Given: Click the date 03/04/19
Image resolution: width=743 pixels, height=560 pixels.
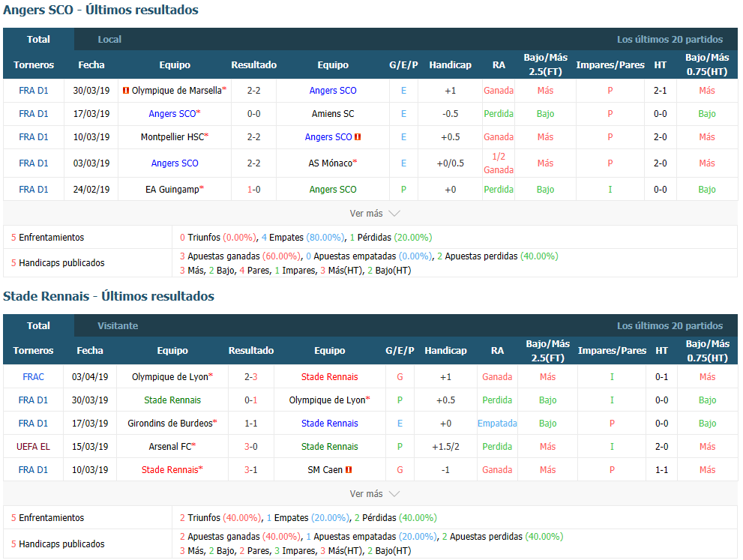Looking at the screenshot, I should click(x=89, y=376).
